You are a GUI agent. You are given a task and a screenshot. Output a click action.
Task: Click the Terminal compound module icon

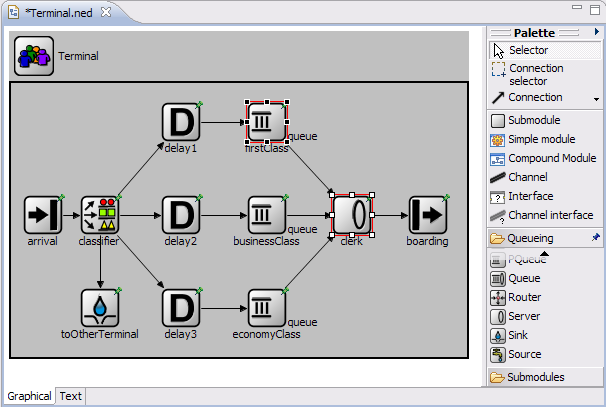click(34, 56)
